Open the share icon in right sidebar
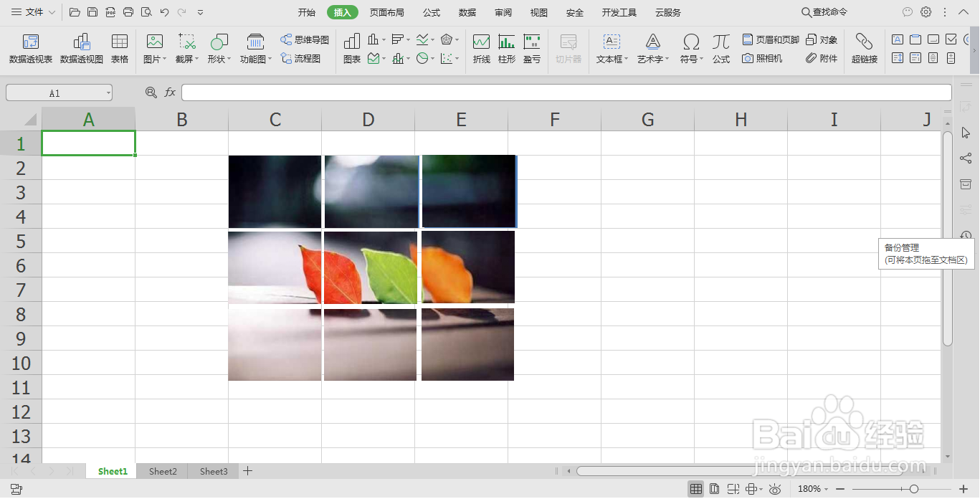The height and width of the screenshot is (499, 980). click(x=966, y=158)
